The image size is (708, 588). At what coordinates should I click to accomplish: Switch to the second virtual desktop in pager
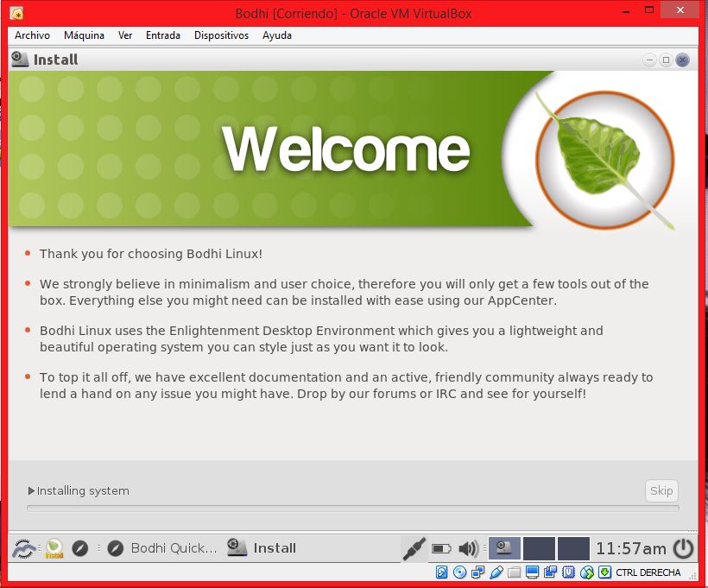[x=539, y=548]
